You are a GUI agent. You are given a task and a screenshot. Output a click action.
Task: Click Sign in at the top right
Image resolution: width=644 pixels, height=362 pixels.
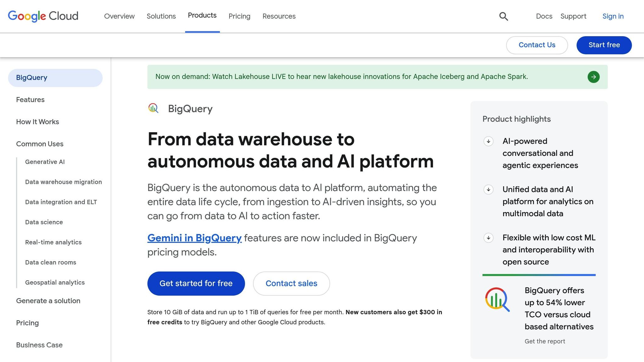[613, 16]
